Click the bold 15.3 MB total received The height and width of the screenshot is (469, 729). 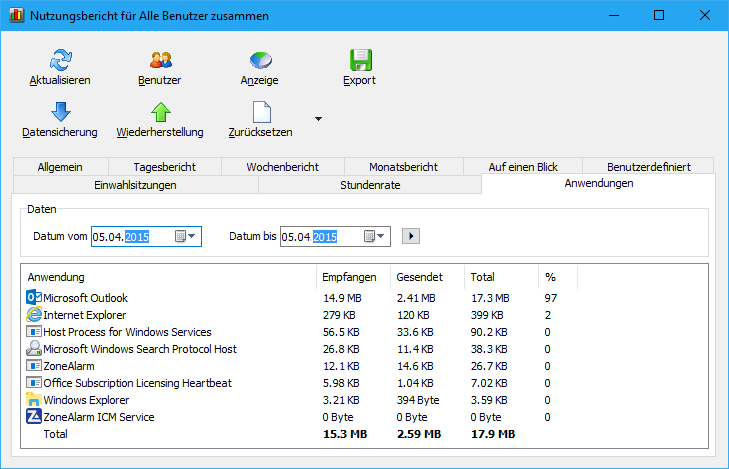pyautogui.click(x=345, y=434)
